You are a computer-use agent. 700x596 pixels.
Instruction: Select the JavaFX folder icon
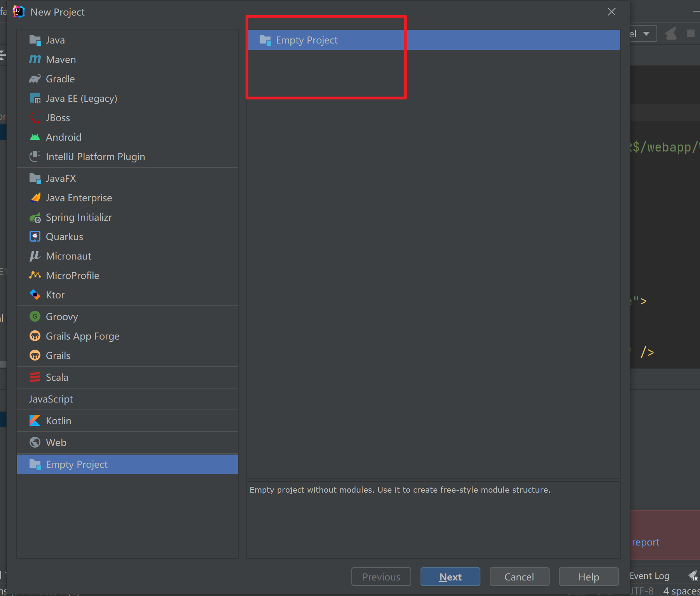pyautogui.click(x=35, y=178)
